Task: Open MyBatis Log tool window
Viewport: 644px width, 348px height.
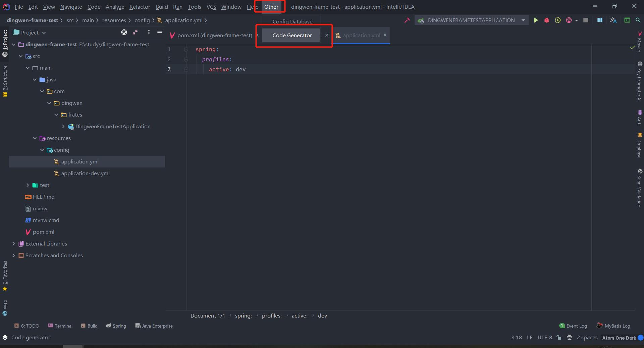Action: click(613, 326)
